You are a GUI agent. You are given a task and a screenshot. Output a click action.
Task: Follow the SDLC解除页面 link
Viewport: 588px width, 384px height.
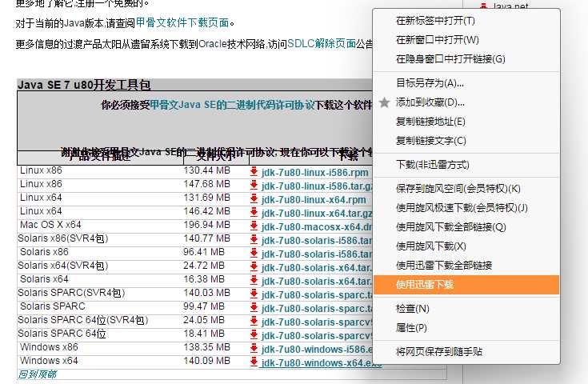coord(322,44)
